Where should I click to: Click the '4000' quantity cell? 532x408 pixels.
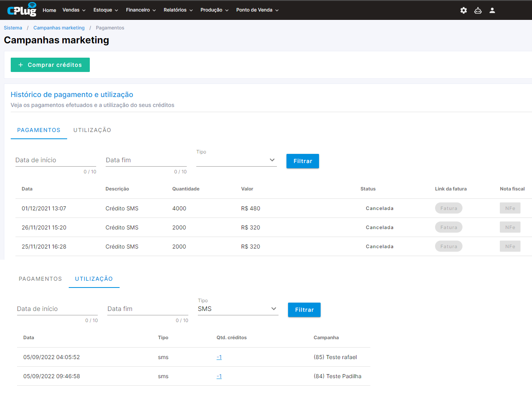pos(179,208)
